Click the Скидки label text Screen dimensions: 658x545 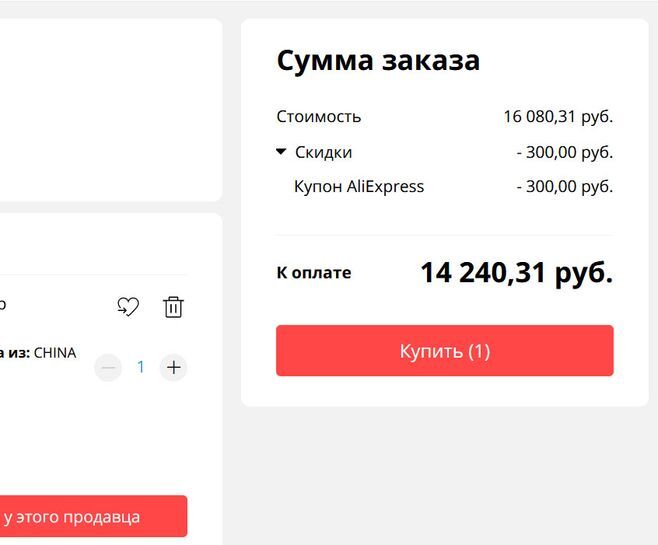click(x=323, y=152)
